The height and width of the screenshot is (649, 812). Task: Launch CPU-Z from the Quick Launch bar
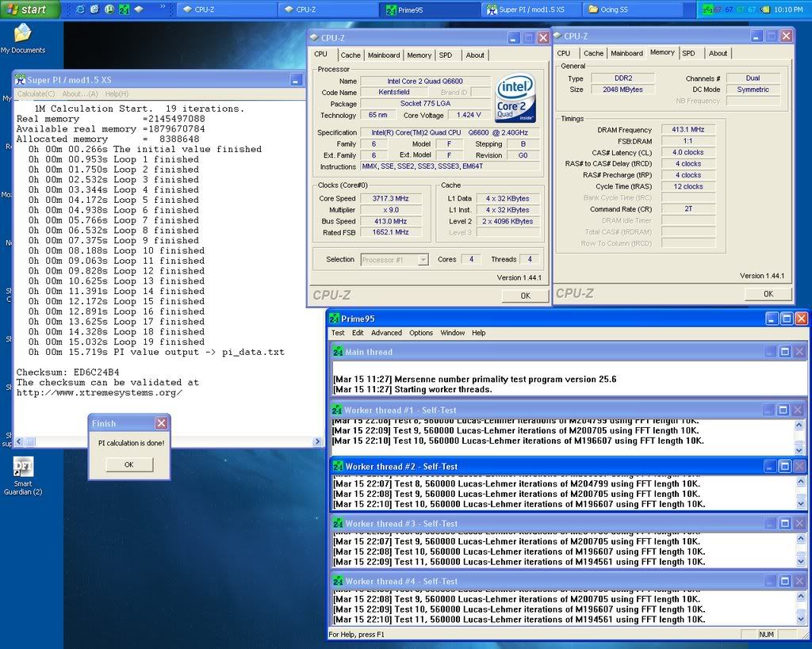pos(139,10)
